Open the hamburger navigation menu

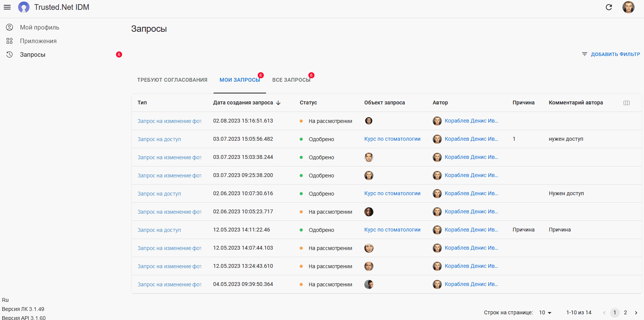pyautogui.click(x=7, y=7)
